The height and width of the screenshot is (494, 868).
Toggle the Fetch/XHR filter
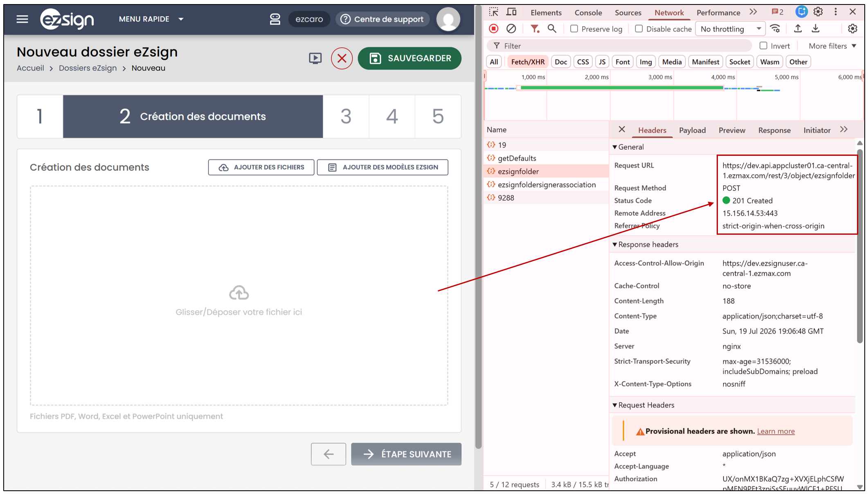(528, 62)
